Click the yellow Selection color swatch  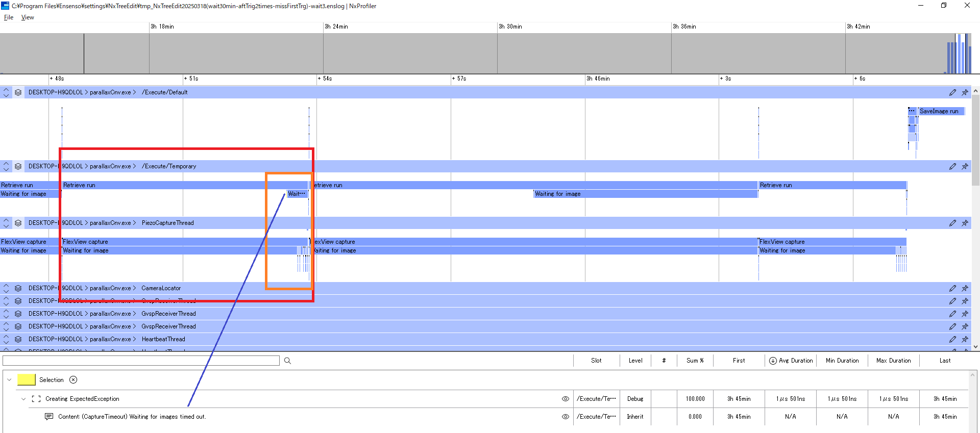[x=26, y=379]
